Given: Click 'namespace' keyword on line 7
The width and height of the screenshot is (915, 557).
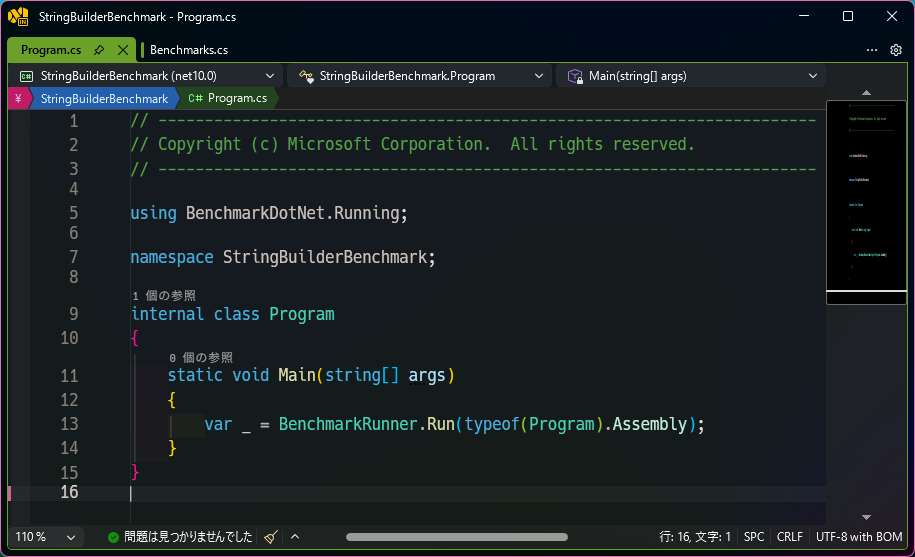Looking at the screenshot, I should point(172,257).
